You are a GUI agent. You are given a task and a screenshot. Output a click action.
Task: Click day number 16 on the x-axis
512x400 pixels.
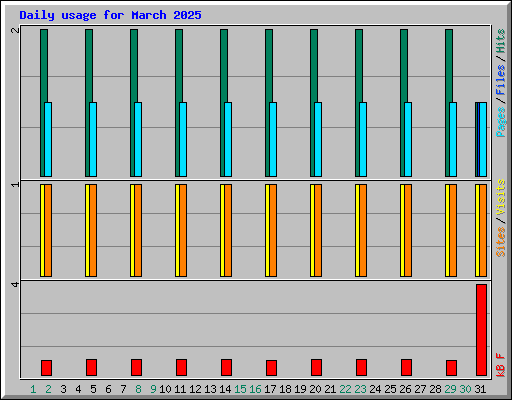(255, 389)
